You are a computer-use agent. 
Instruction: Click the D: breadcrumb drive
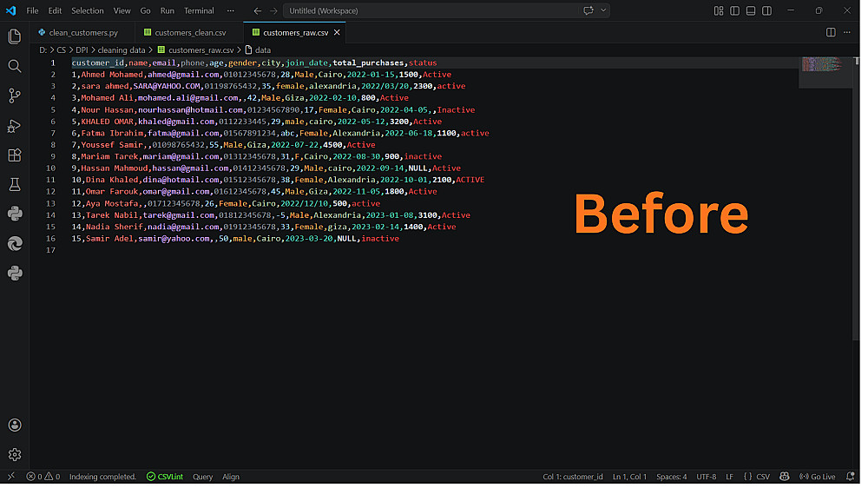tap(43, 50)
